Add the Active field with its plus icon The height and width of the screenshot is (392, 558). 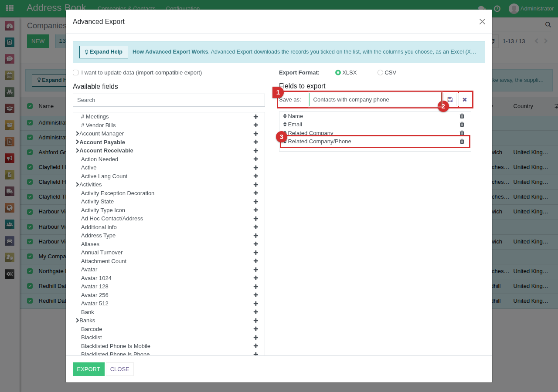(256, 168)
